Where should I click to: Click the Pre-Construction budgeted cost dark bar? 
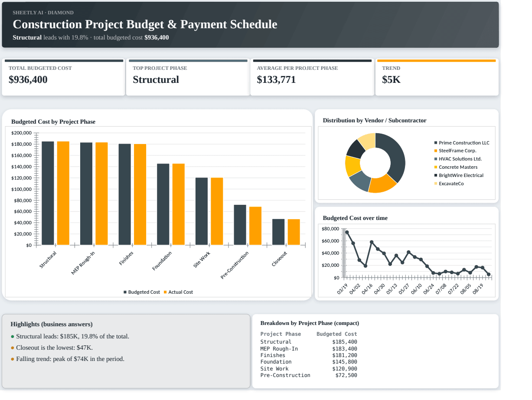pyautogui.click(x=240, y=225)
